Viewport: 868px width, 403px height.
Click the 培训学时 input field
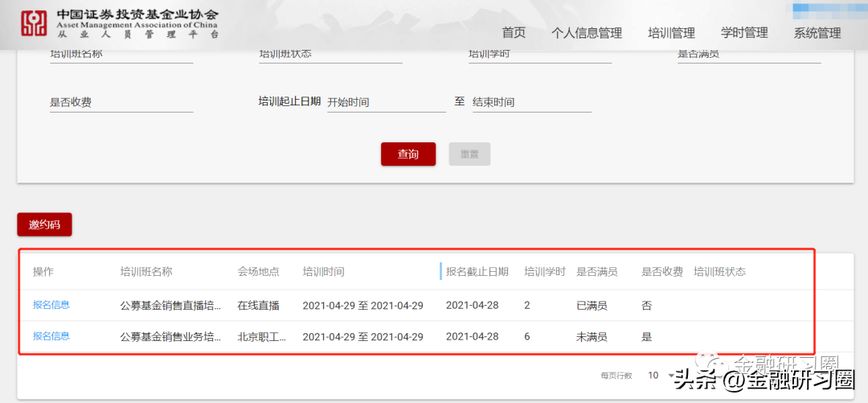pos(540,56)
